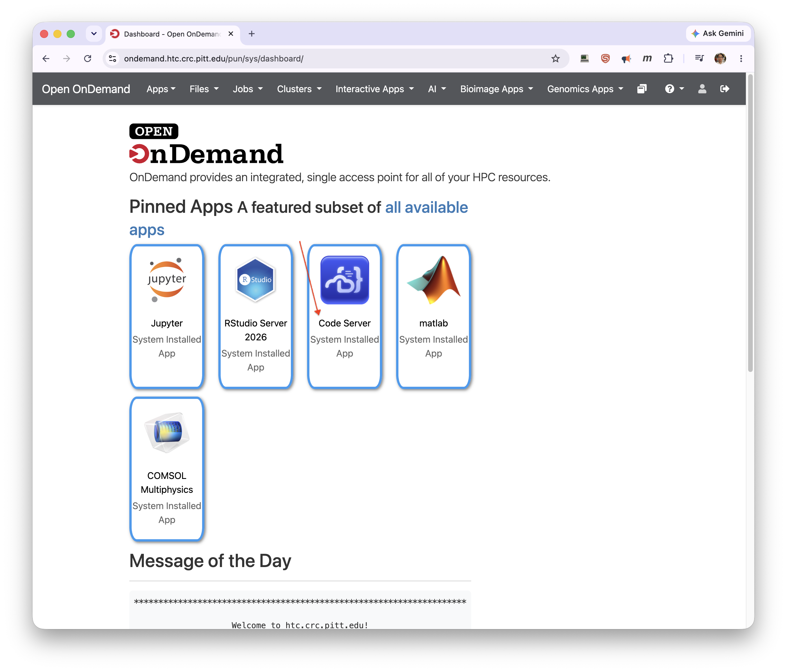
Task: Follow the 'all available apps' link
Action: [x=427, y=208]
